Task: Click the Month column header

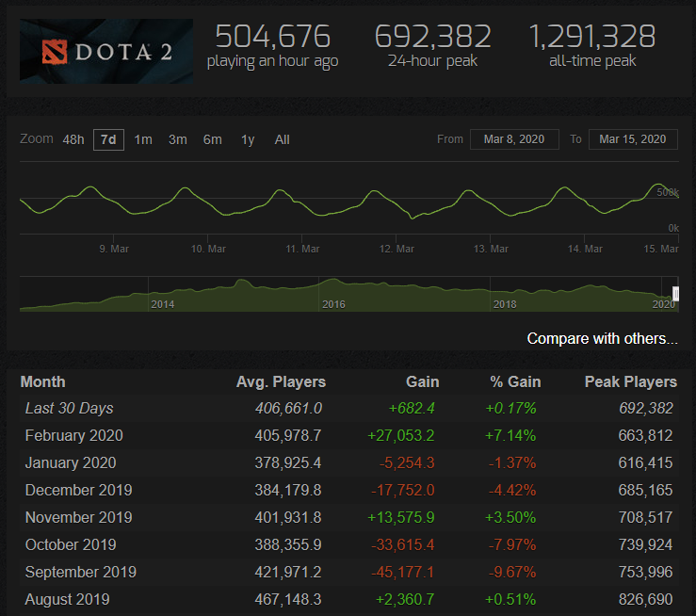Action: click(43, 382)
